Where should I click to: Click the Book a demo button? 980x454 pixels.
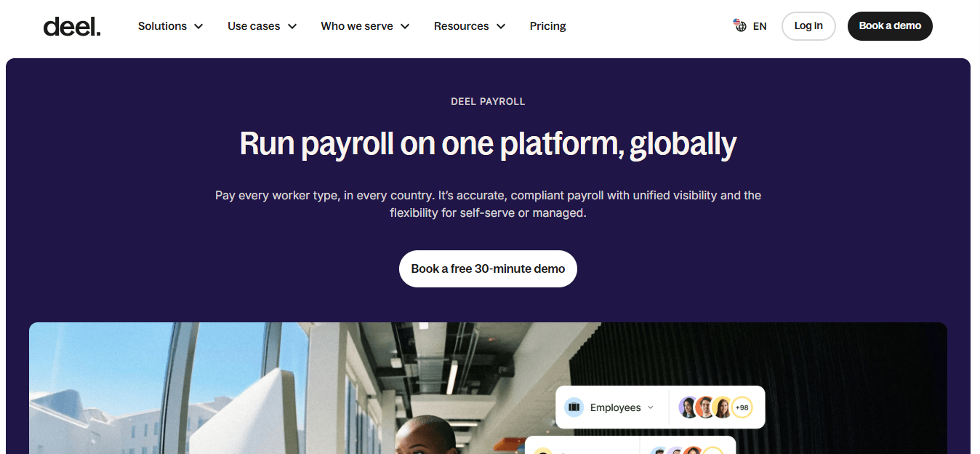coord(890,26)
